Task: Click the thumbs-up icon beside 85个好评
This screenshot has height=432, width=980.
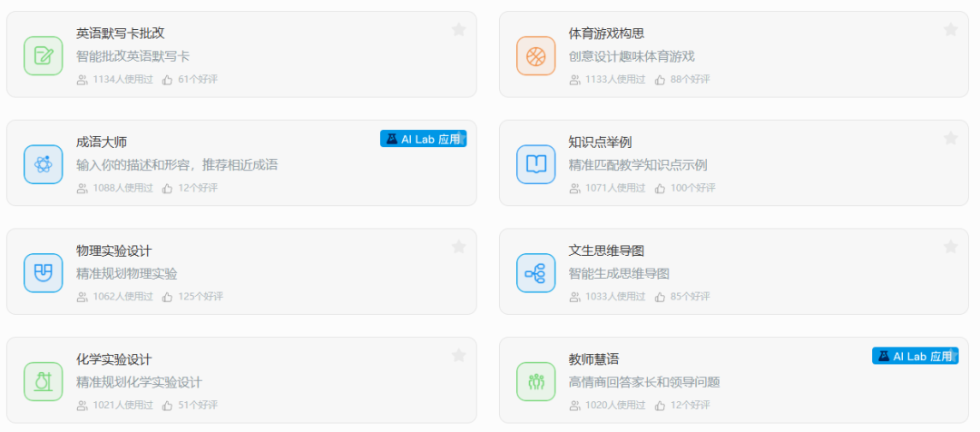Action: click(x=660, y=297)
